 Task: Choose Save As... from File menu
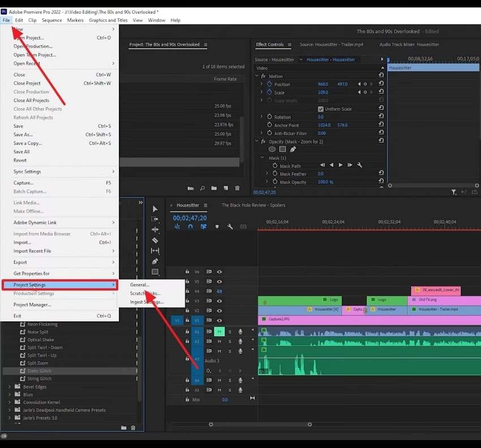point(59,134)
